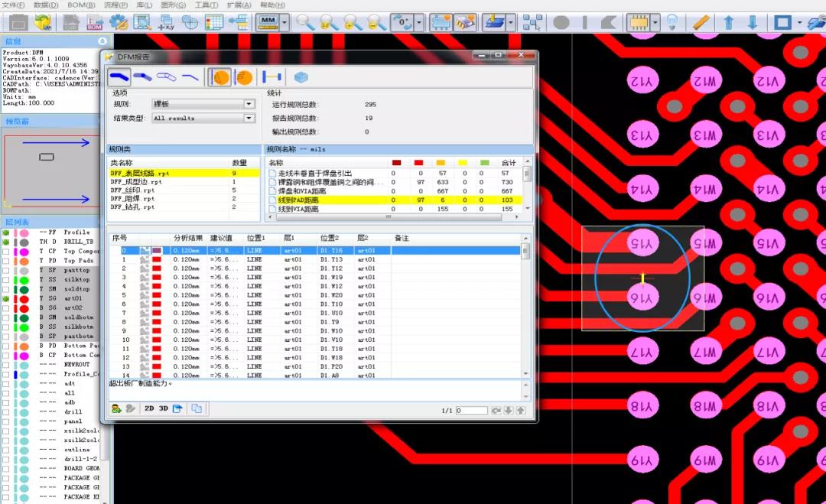Viewport: 826px width, 504px height.
Task: Open the 数据(D) menu
Action: [x=46, y=5]
